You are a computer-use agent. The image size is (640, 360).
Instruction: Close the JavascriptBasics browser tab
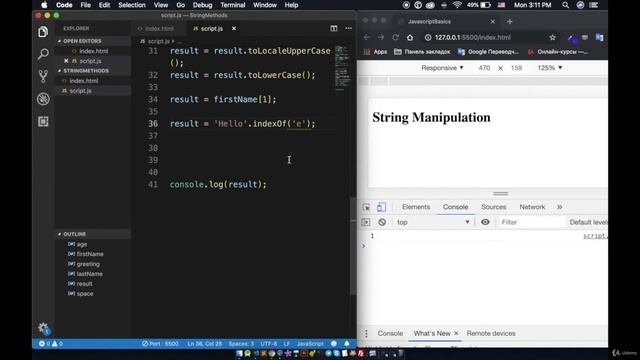point(493,22)
